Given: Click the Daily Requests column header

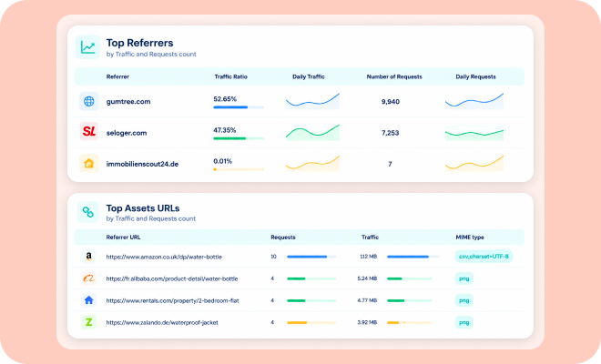Looking at the screenshot, I should 475,76.
